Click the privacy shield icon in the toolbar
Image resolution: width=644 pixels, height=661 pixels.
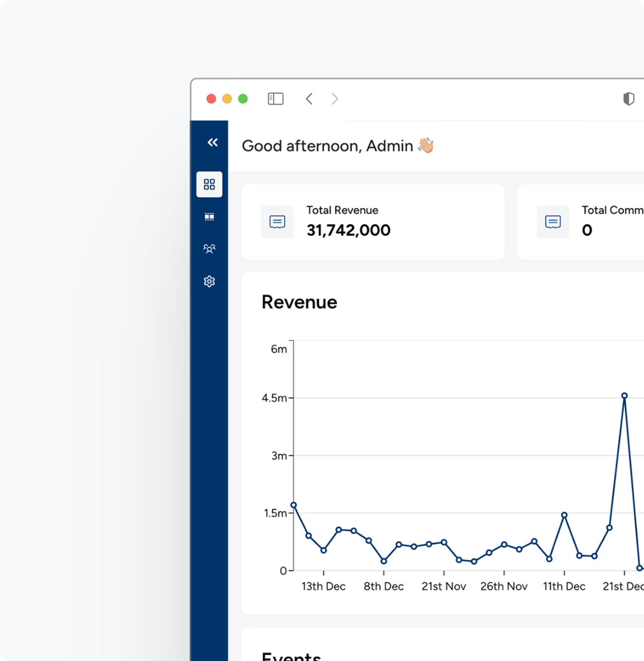[x=629, y=99]
